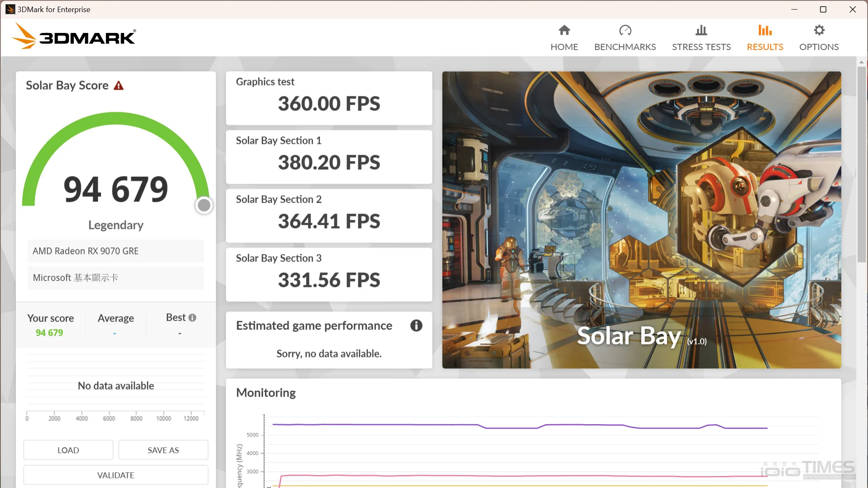Click the 3DMark app icon in the title bar
This screenshot has height=488, width=868.
(10, 9)
